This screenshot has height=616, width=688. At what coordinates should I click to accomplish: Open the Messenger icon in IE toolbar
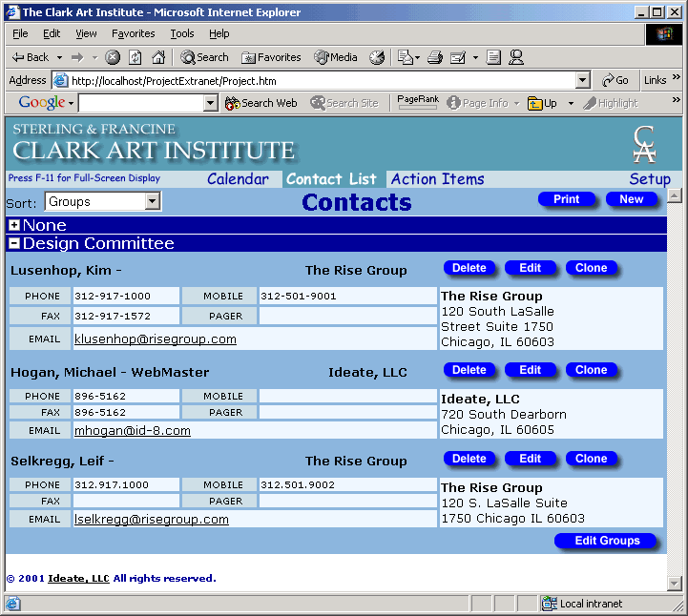[516, 57]
